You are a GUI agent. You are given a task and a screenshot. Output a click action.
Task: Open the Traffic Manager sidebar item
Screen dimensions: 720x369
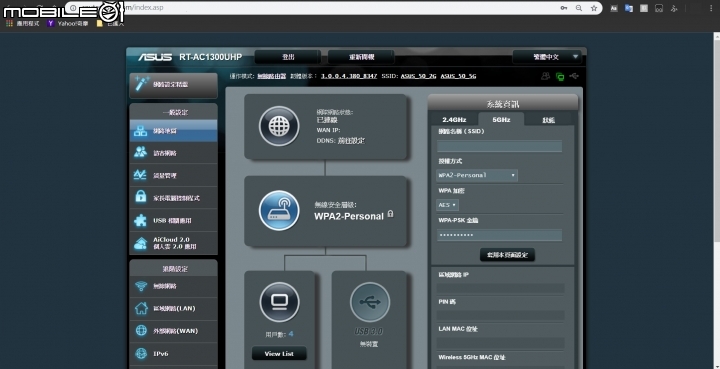tap(173, 176)
